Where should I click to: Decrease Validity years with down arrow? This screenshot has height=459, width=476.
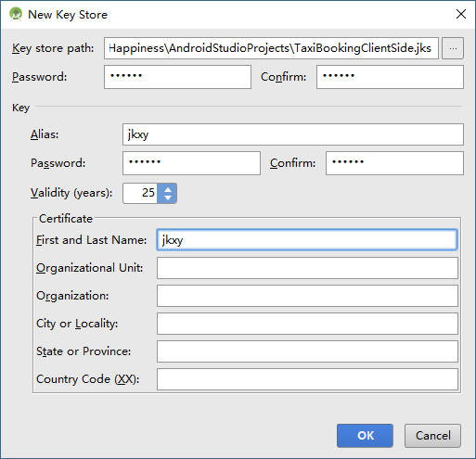pyautogui.click(x=168, y=198)
